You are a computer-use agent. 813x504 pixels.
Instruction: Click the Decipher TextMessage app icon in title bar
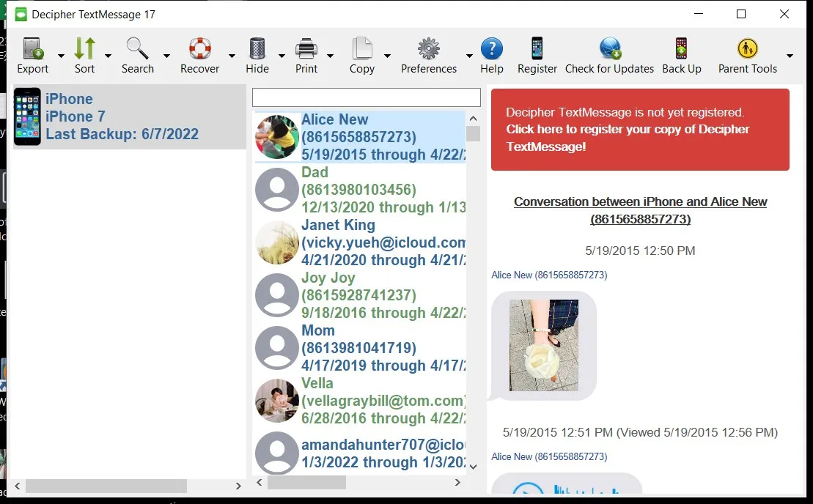point(21,15)
